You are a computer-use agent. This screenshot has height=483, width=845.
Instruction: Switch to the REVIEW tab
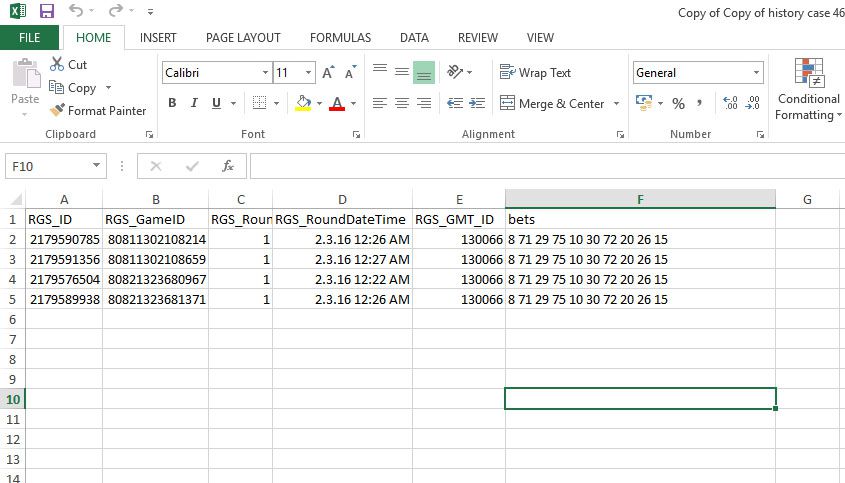point(477,38)
